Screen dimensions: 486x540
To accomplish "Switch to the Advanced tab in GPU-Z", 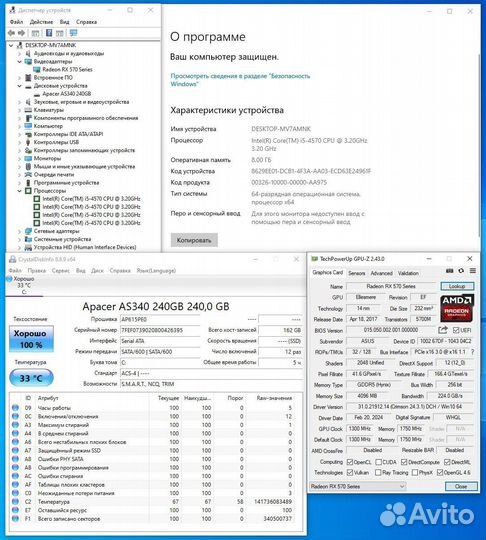I will pyautogui.click(x=381, y=273).
